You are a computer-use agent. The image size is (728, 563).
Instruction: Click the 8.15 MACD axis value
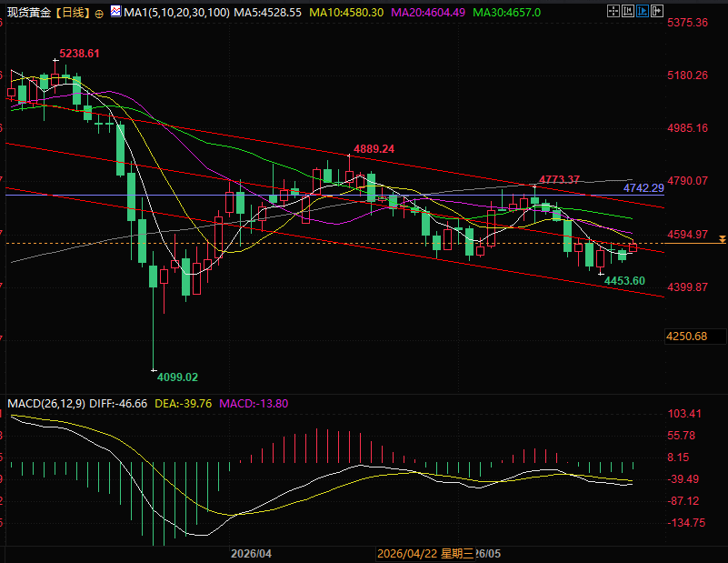click(x=678, y=457)
